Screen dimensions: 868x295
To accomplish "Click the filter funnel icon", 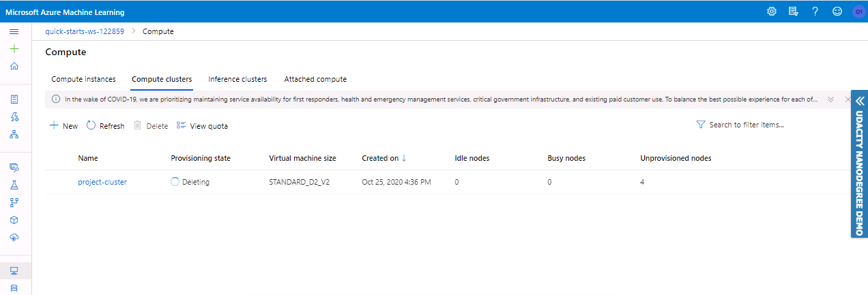I will point(701,125).
